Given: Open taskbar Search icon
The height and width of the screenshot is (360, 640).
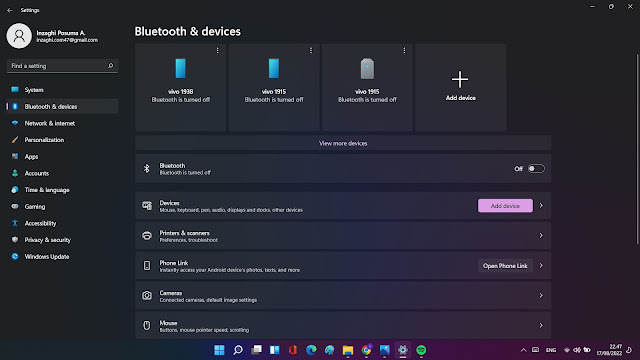Looking at the screenshot, I should (238, 350).
